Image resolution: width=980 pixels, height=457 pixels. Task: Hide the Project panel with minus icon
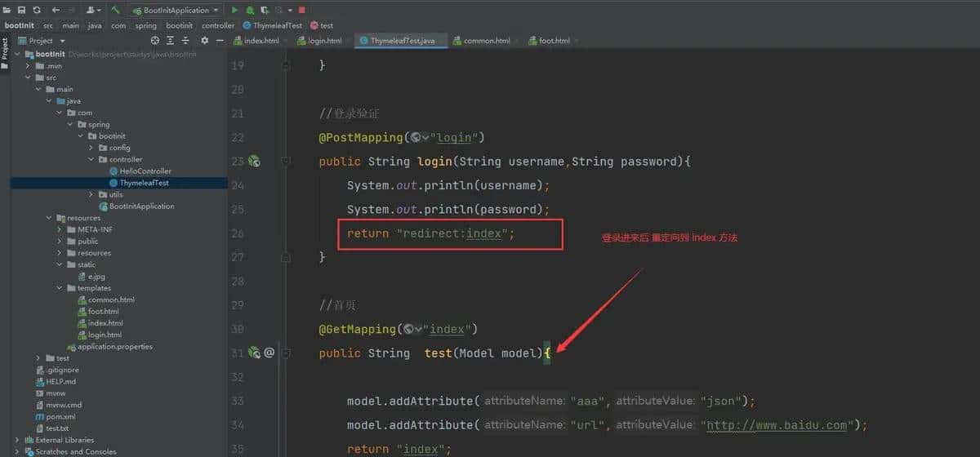pyautogui.click(x=219, y=40)
